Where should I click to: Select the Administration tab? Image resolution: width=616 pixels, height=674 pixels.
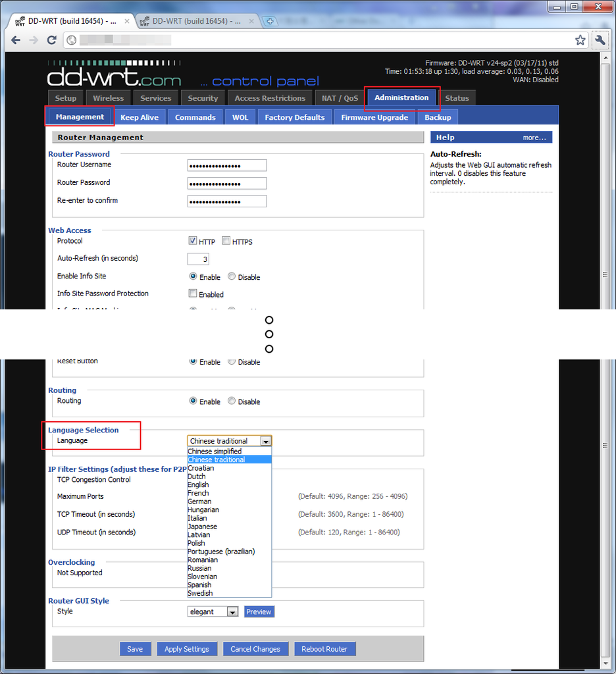pos(401,97)
